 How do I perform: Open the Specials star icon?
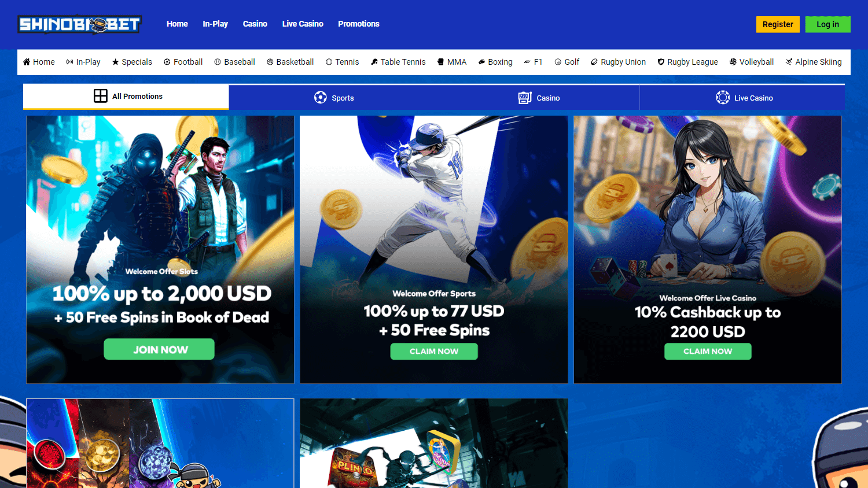[116, 62]
